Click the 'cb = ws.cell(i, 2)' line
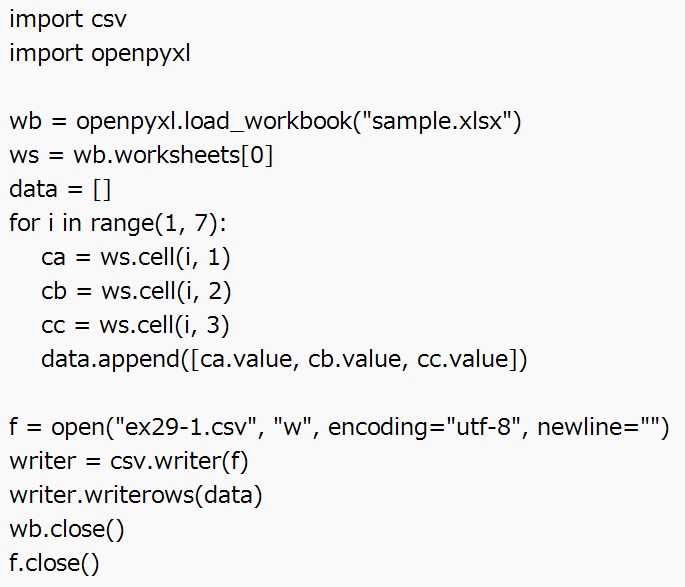 point(136,292)
